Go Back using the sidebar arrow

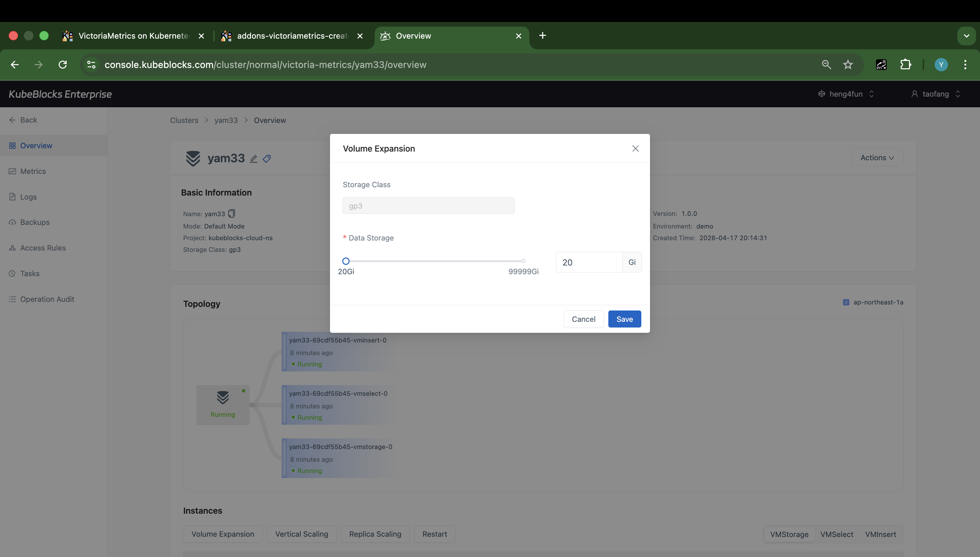point(23,120)
